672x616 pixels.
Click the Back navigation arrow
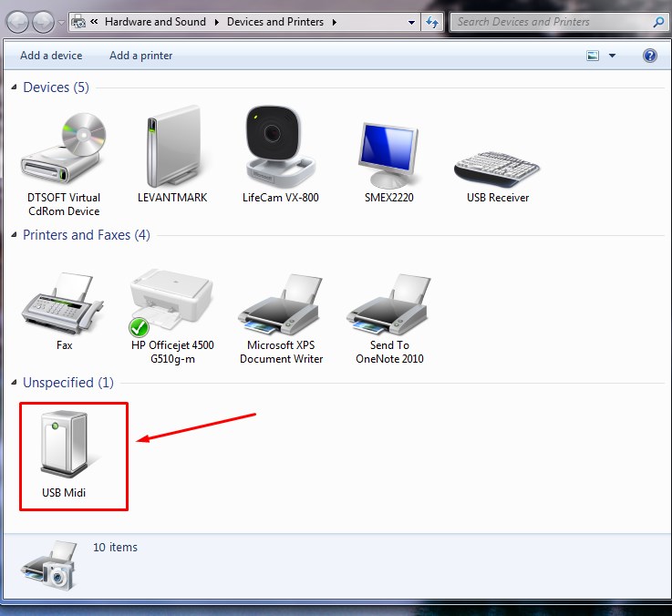coord(17,22)
